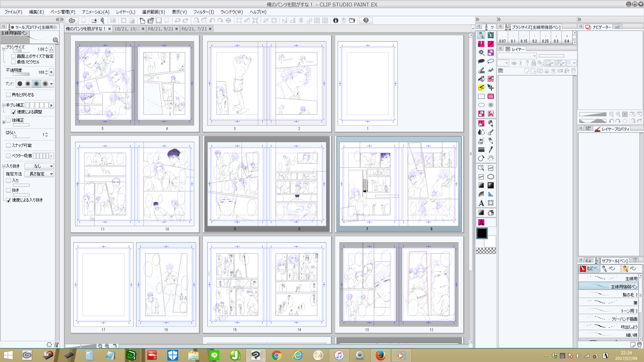Select the Eyedropper tool
This screenshot has height=362, width=644.
click(491, 149)
